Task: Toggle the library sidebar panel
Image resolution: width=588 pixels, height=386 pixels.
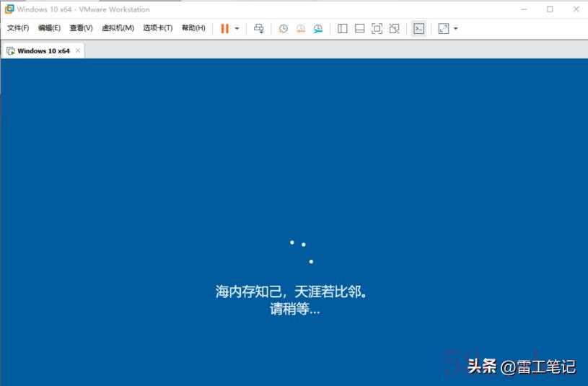Action: [343, 29]
